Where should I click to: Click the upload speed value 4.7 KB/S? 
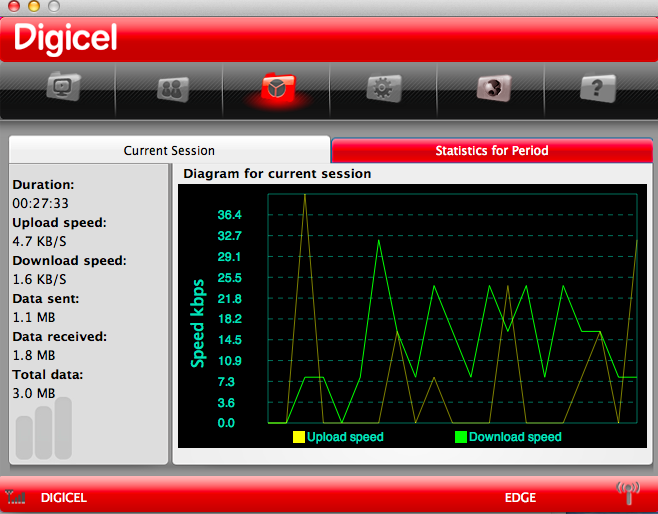(x=39, y=241)
